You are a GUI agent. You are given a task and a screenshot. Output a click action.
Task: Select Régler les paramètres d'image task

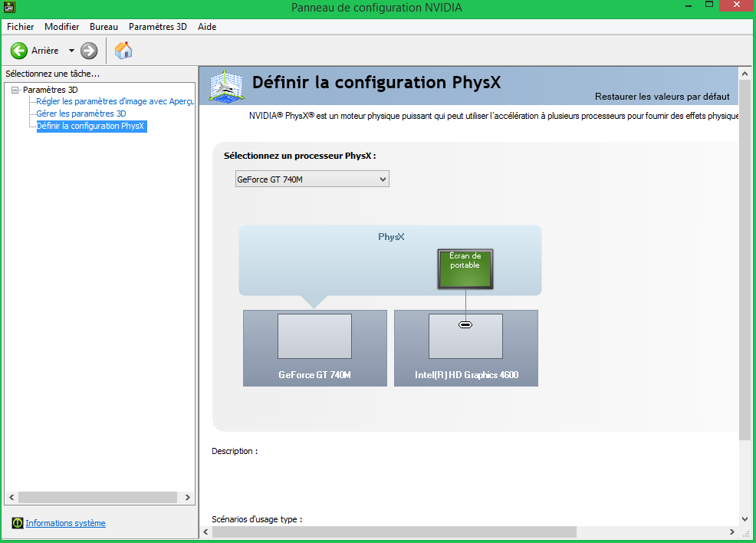coord(114,101)
